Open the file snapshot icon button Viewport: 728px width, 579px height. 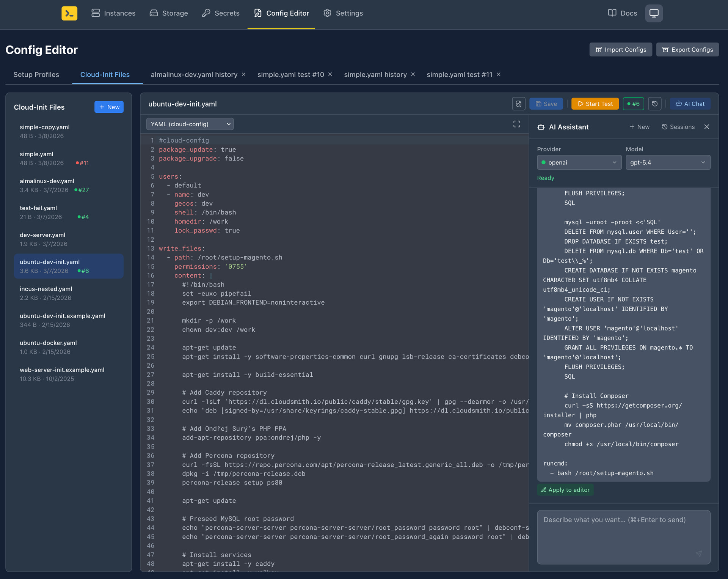(x=518, y=104)
